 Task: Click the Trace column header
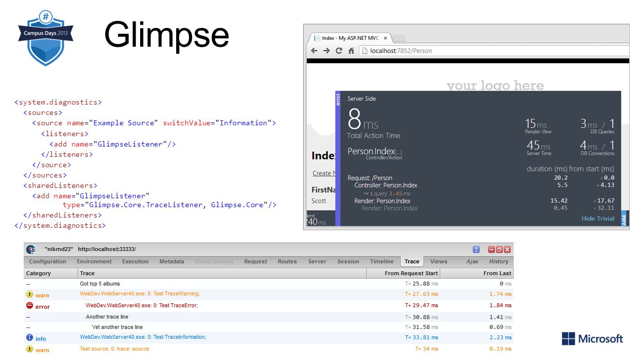(x=222, y=273)
